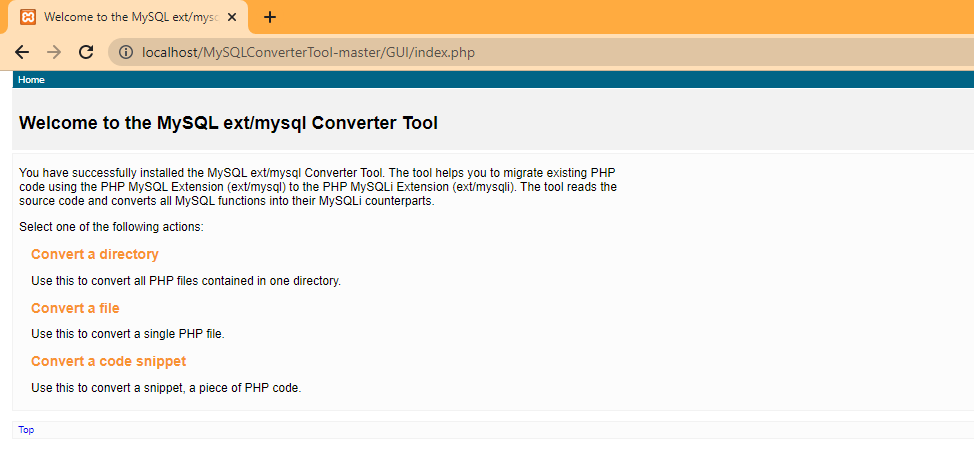974x473 pixels.
Task: Go back with the browser back arrow
Action: pyautogui.click(x=22, y=52)
